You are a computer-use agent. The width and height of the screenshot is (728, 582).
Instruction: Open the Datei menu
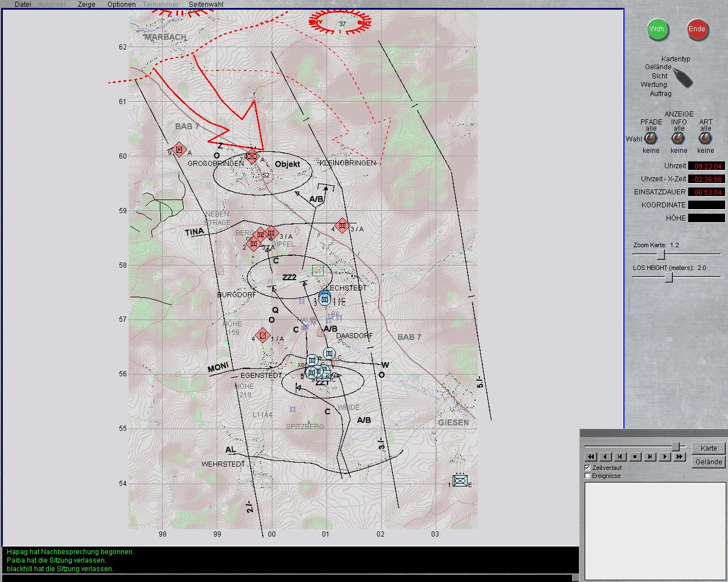pos(23,4)
